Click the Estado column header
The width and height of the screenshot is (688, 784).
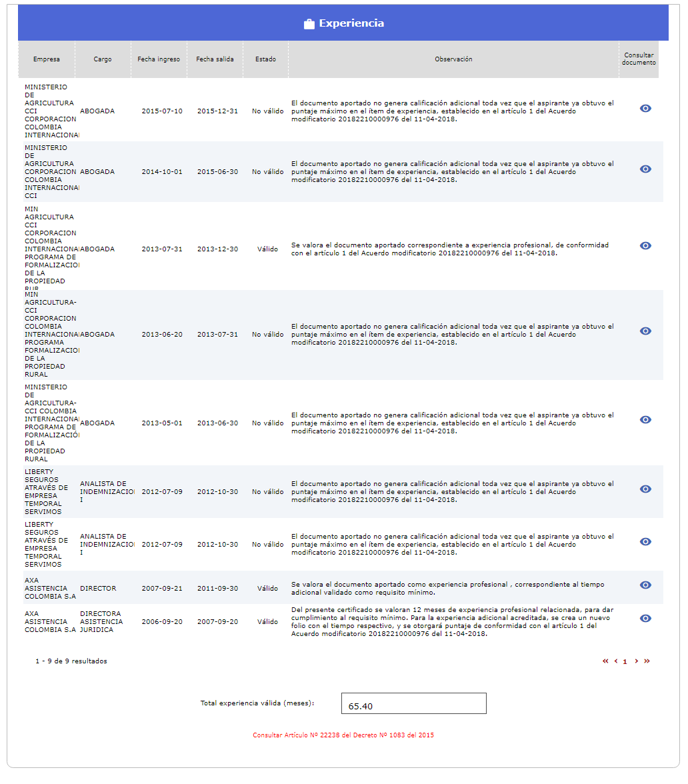click(265, 59)
